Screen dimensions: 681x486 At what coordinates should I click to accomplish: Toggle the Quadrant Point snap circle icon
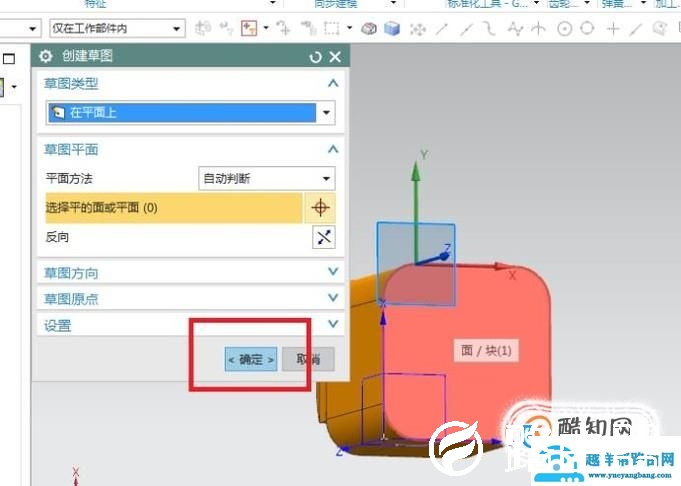[587, 28]
